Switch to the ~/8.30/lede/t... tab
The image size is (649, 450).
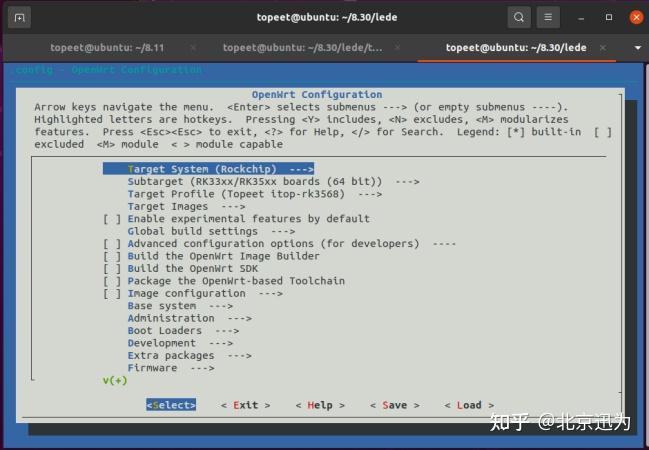point(303,48)
